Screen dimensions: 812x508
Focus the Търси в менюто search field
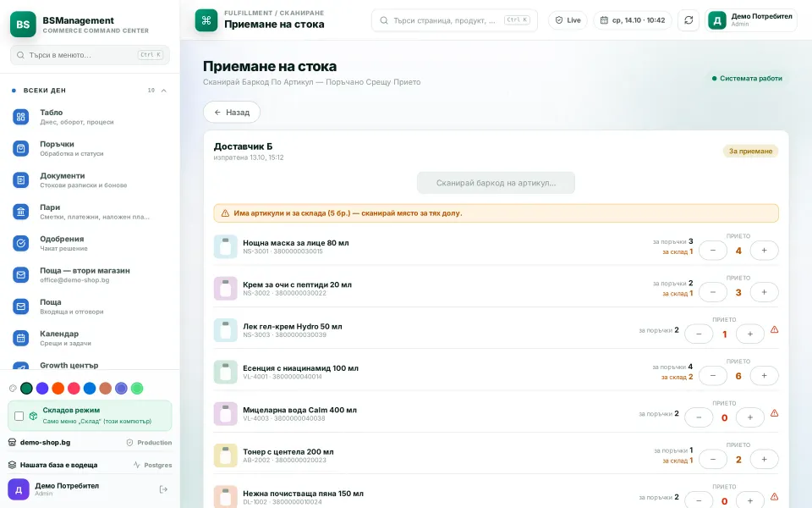(91, 55)
